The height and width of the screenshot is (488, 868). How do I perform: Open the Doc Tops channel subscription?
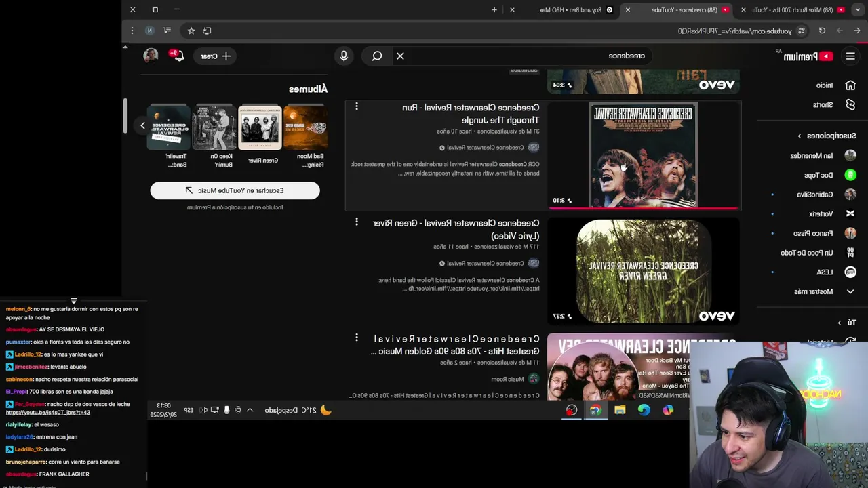pos(829,175)
